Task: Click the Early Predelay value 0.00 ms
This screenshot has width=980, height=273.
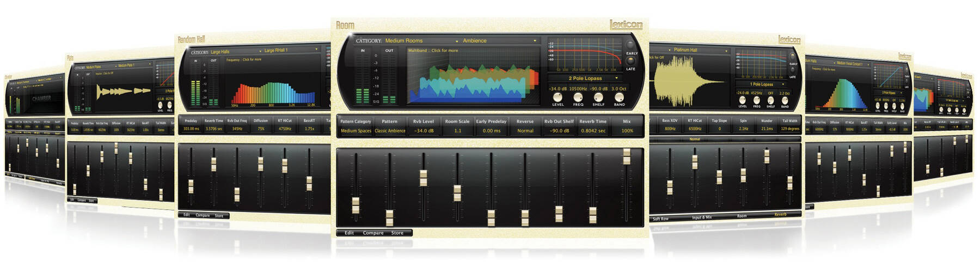Action: (491, 131)
